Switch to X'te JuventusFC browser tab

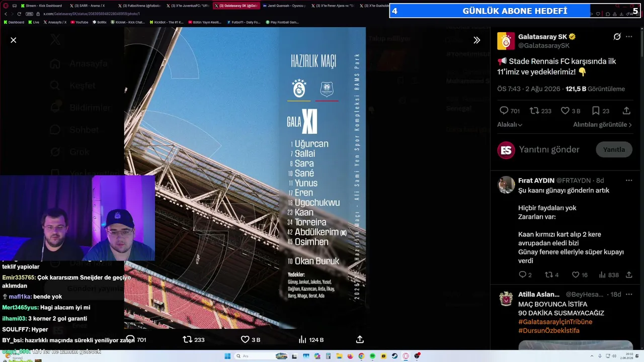187,6
